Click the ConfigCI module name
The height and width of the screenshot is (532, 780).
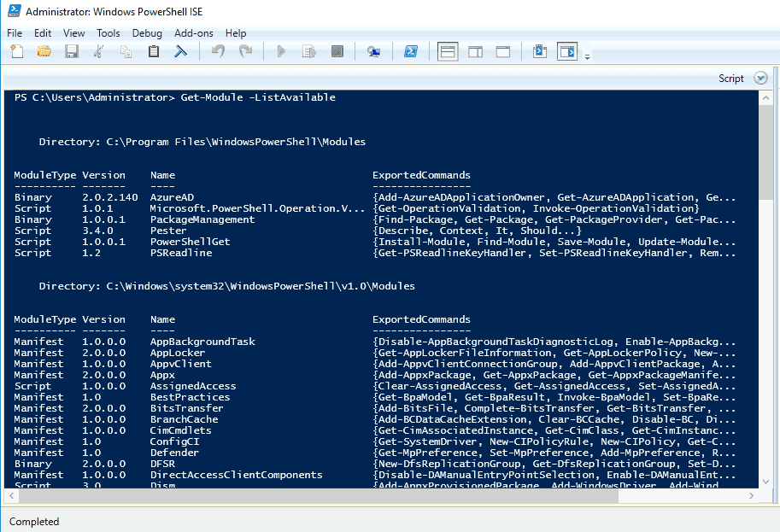pos(174,441)
